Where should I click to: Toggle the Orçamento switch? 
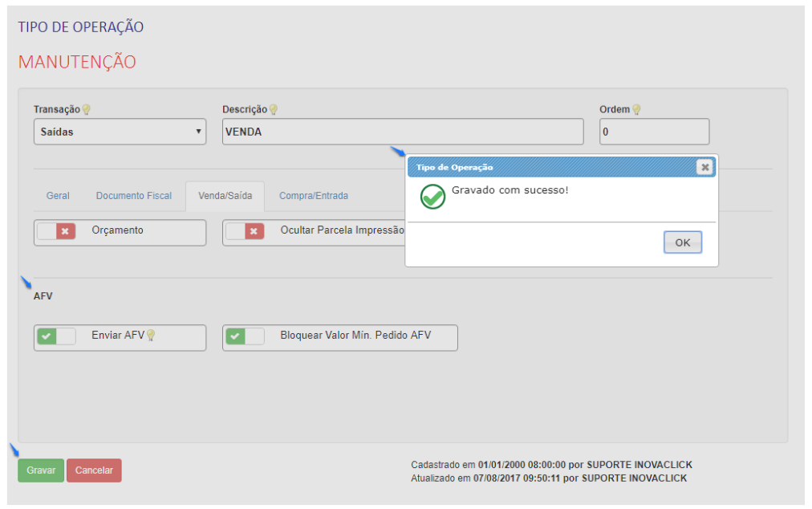point(57,231)
